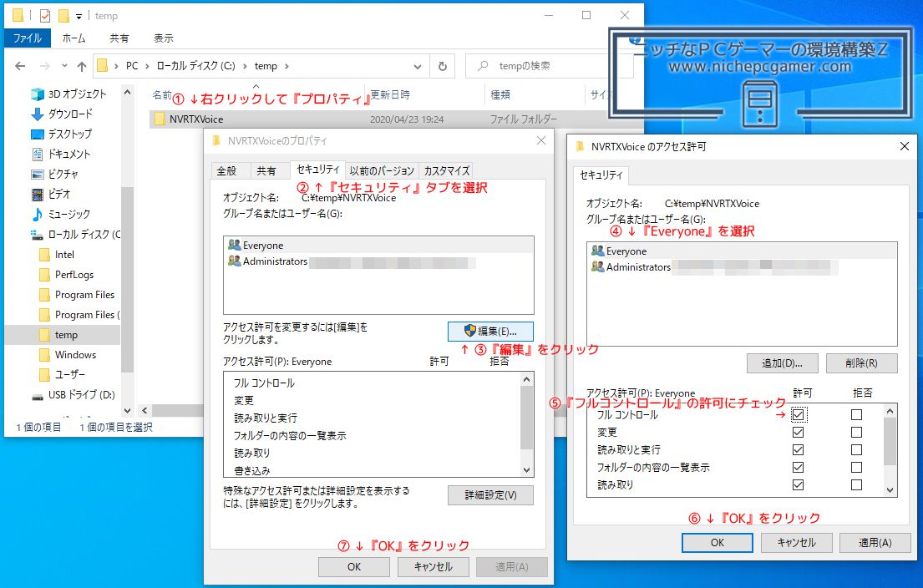The width and height of the screenshot is (923, 588).
Task: Select Administrators in properties dialog list
Action: 378,261
